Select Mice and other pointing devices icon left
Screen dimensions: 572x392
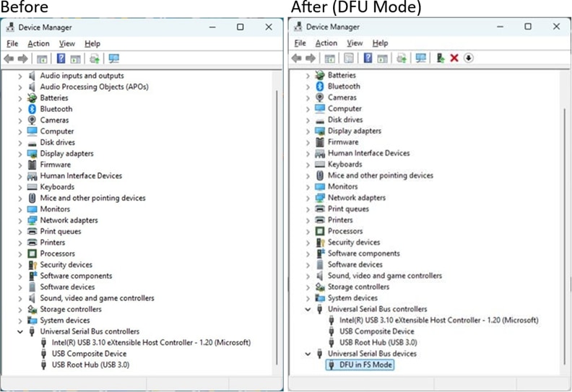pyautogui.click(x=32, y=198)
